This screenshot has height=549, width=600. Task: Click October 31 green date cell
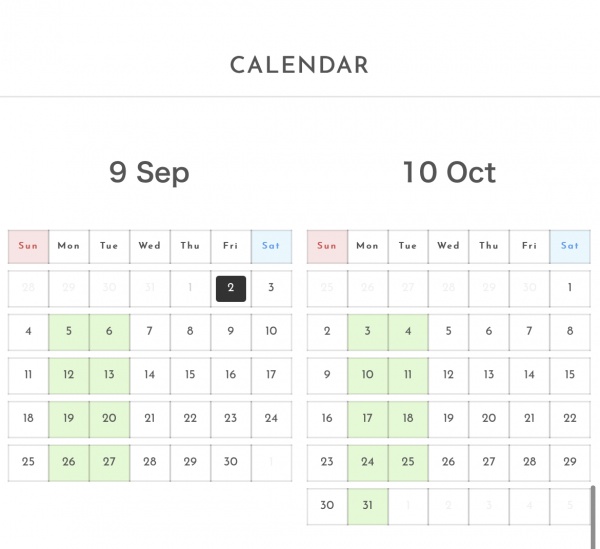(367, 505)
